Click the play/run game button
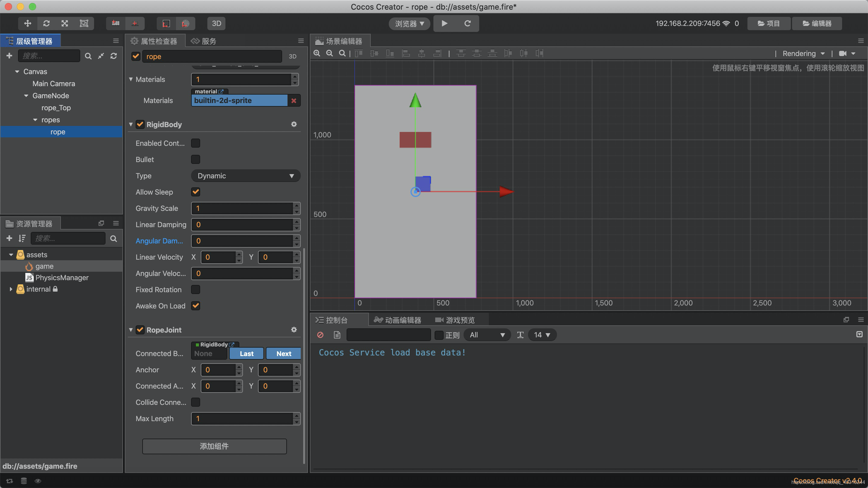Viewport: 868px width, 488px height. coord(444,23)
